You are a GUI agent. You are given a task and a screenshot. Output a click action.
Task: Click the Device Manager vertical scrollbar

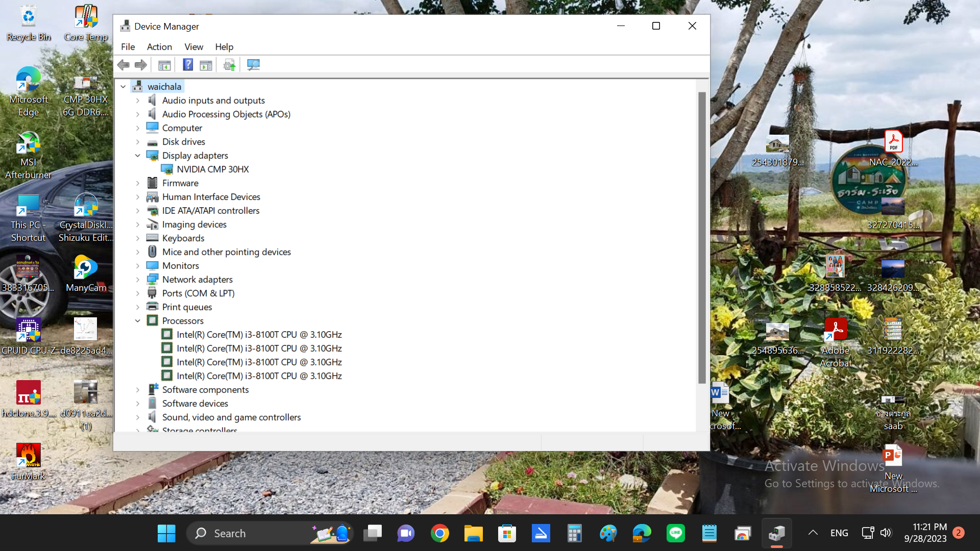click(x=702, y=238)
